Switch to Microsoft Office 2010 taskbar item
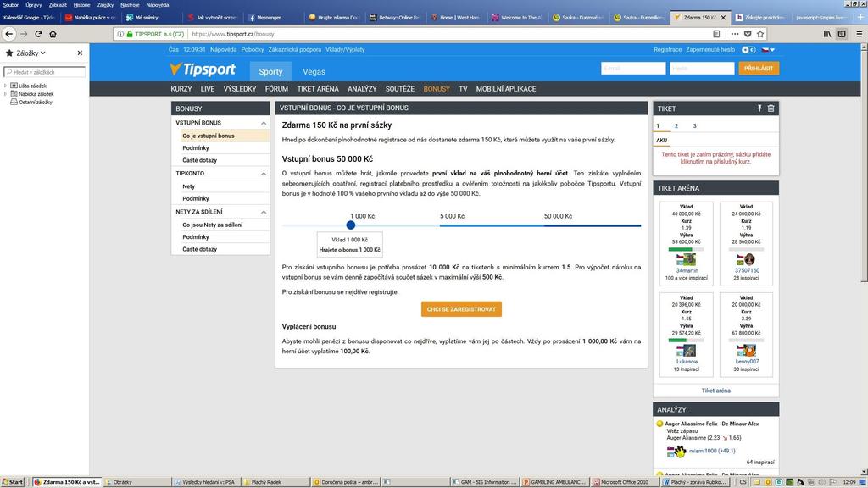 point(625,482)
